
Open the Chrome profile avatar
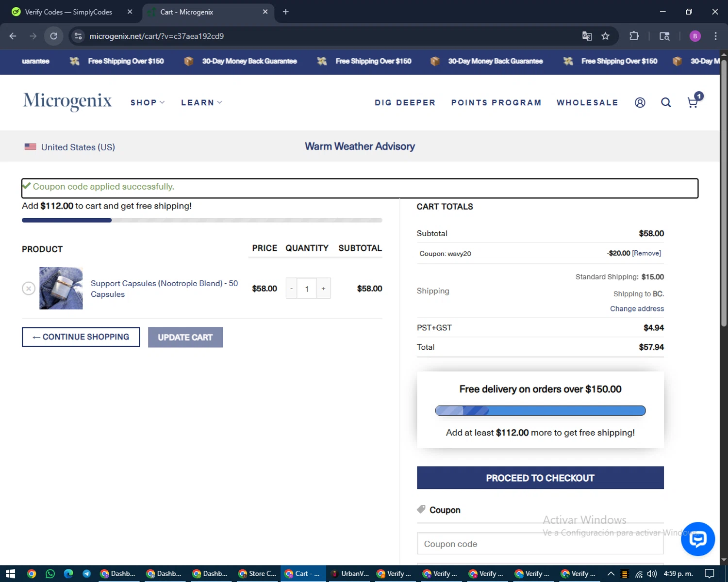point(695,36)
